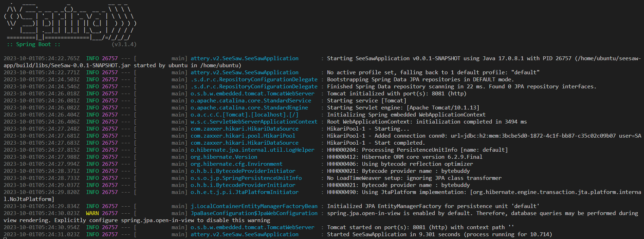
Task: Click 'No LoadTimeWeaver setup' message
Action: tap(414, 178)
